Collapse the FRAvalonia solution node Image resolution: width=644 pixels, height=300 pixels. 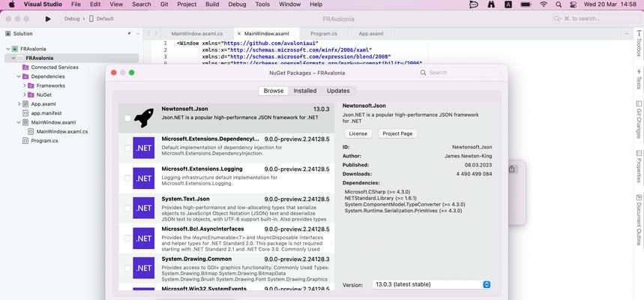pos(7,49)
